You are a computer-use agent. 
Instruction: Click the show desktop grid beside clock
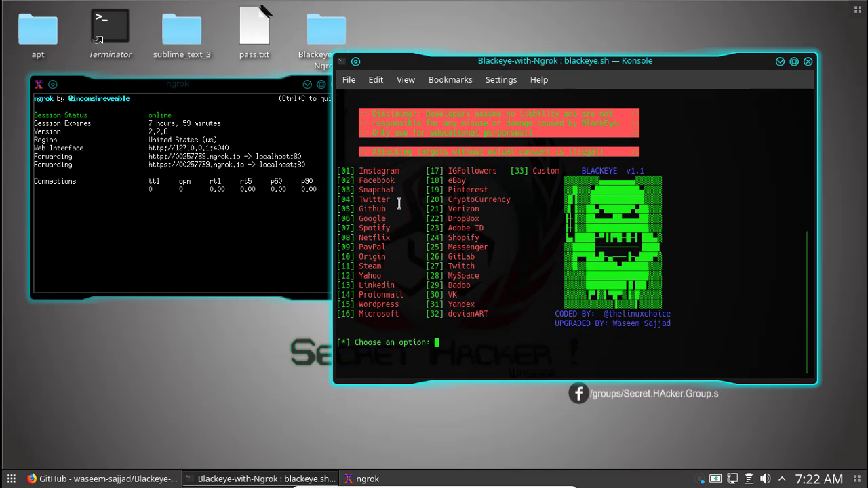click(856, 479)
